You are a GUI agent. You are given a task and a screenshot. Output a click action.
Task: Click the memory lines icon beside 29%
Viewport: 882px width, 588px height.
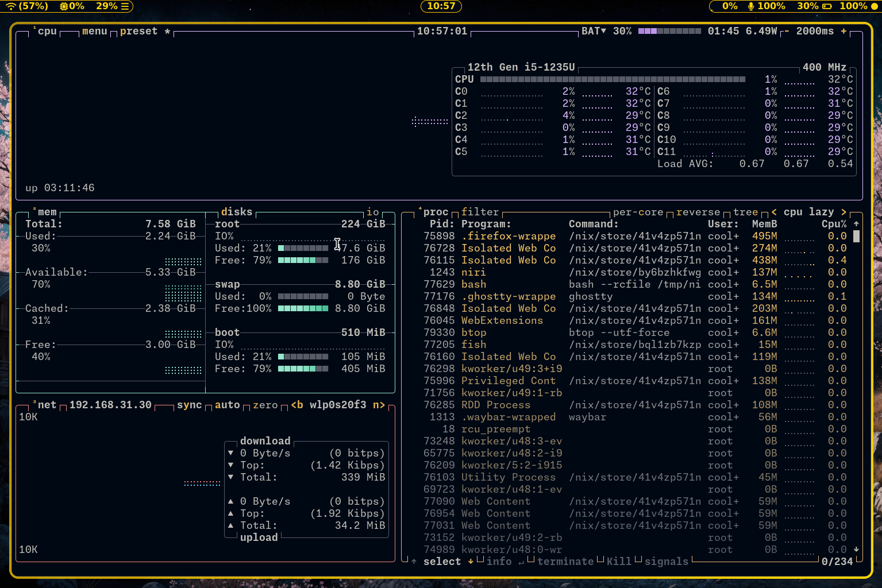125,6
